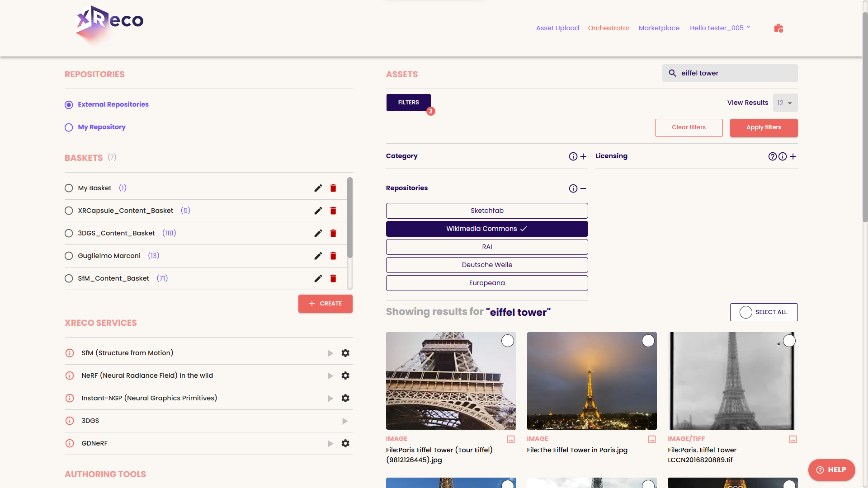The width and height of the screenshot is (868, 488).
Task: Go to the Asset Upload page
Action: (x=557, y=28)
